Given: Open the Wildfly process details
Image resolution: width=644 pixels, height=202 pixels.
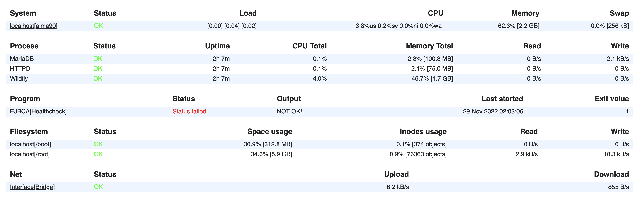Looking at the screenshot, I should pyautogui.click(x=19, y=79).
